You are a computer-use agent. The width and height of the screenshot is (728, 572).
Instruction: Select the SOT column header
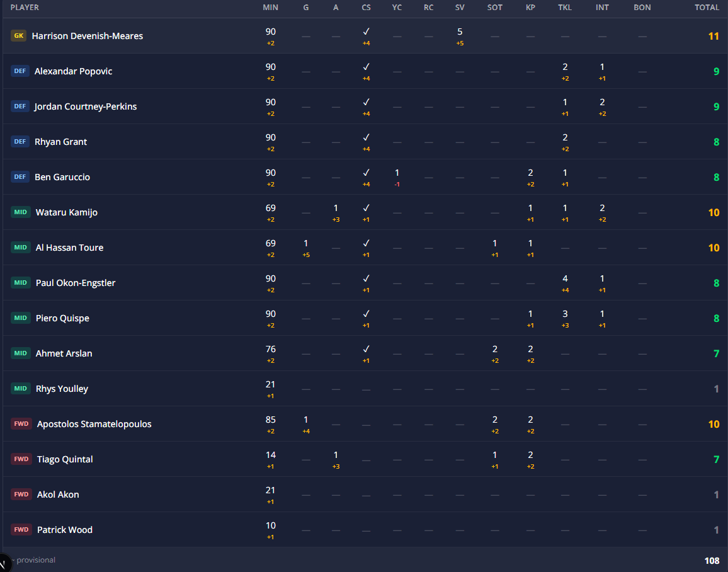(x=495, y=8)
